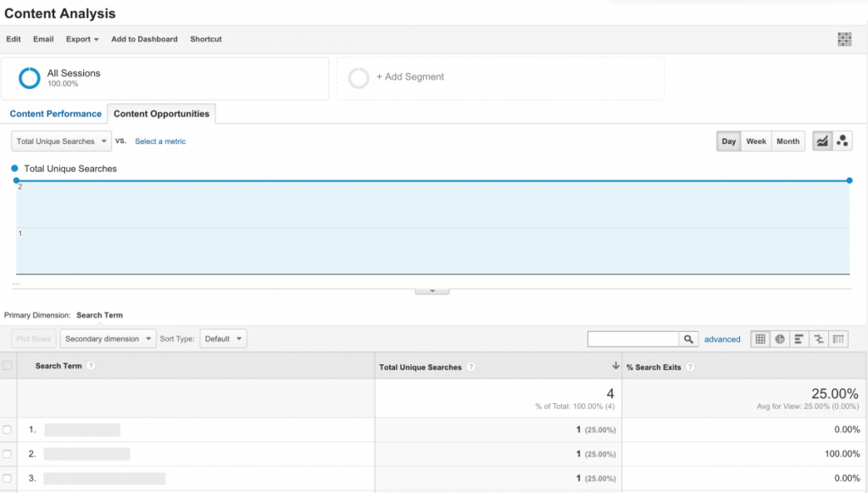This screenshot has height=493, width=868.
Task: Click the blurred search term in row 3
Action: pyautogui.click(x=104, y=478)
